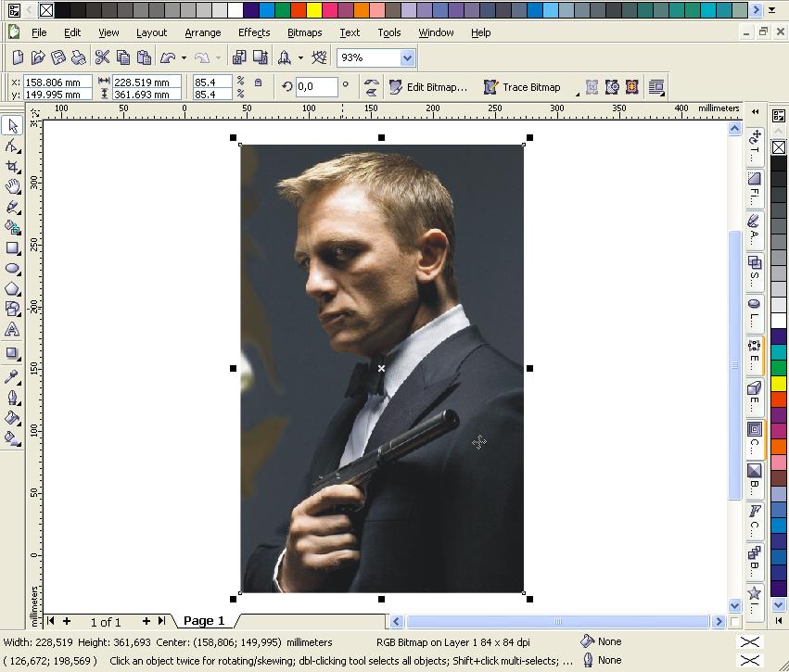Screen dimensions: 789x672
Task: Click the object width field
Action: tap(146, 82)
